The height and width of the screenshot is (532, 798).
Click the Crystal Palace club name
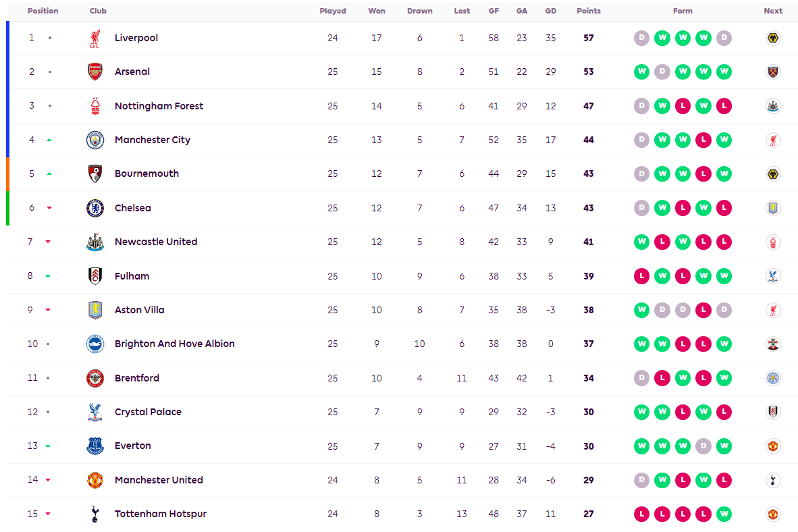[148, 412]
